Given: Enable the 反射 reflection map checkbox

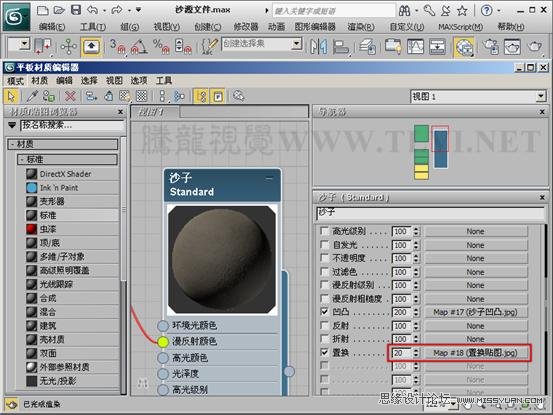Looking at the screenshot, I should [324, 325].
